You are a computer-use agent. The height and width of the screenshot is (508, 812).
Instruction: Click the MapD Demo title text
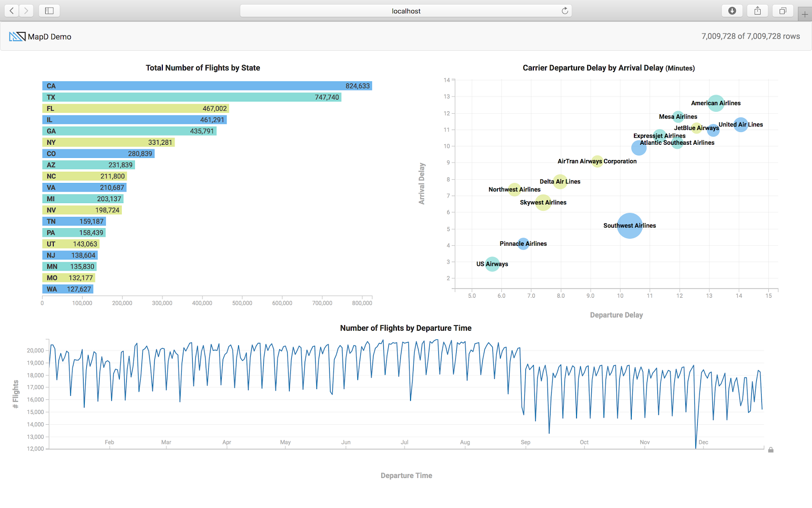tap(49, 37)
